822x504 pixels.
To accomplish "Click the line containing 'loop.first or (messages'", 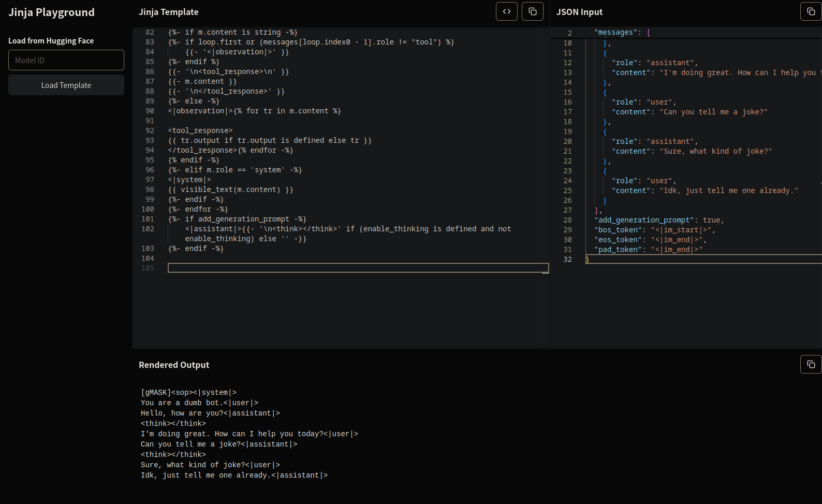I will [x=311, y=42].
